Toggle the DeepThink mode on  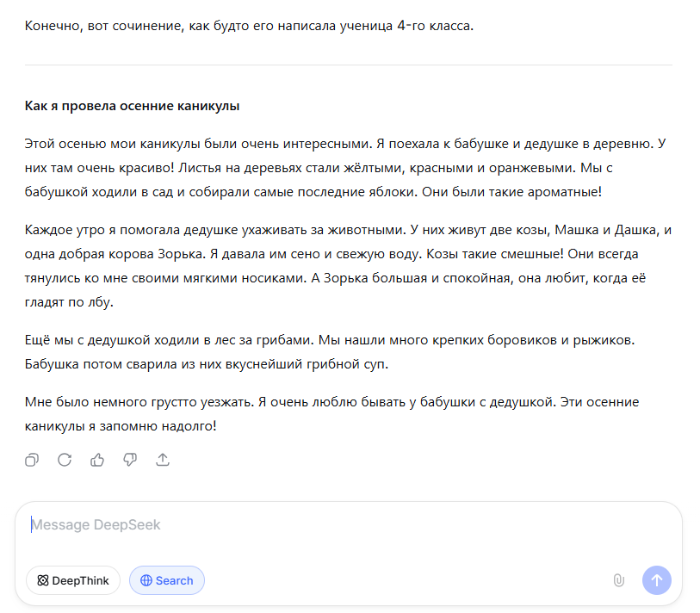(x=73, y=580)
